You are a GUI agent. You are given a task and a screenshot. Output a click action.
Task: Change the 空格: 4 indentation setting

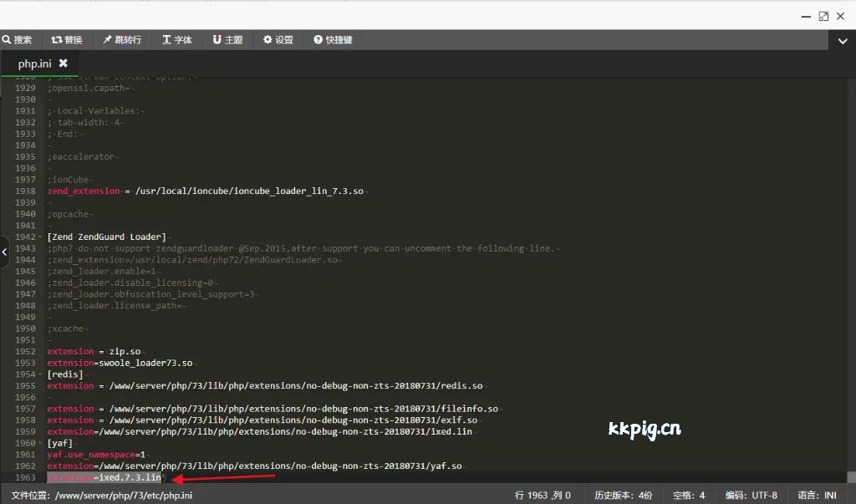tap(689, 496)
